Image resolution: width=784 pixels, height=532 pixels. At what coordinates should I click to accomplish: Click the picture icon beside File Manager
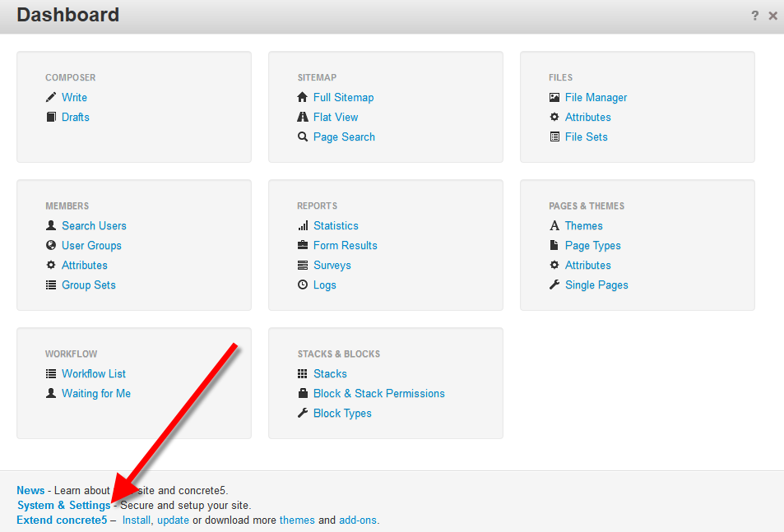click(554, 97)
